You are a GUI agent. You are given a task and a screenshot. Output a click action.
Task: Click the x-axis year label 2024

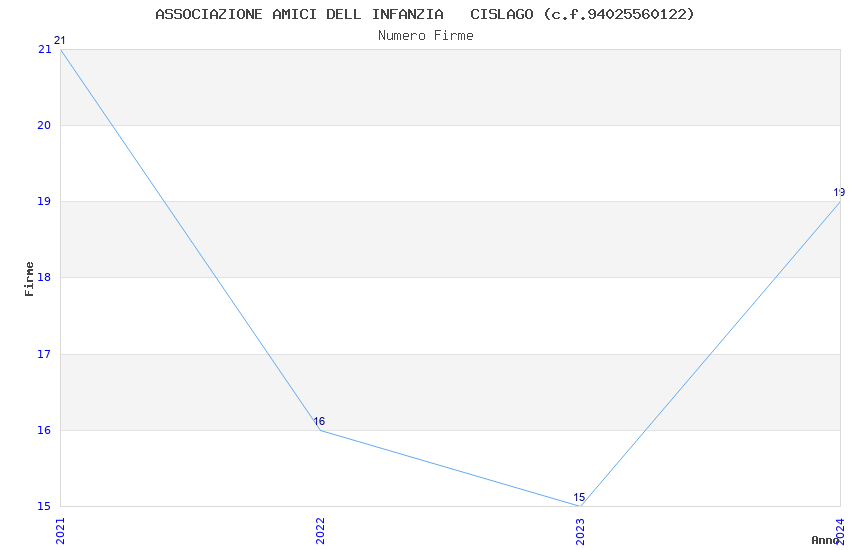click(840, 531)
